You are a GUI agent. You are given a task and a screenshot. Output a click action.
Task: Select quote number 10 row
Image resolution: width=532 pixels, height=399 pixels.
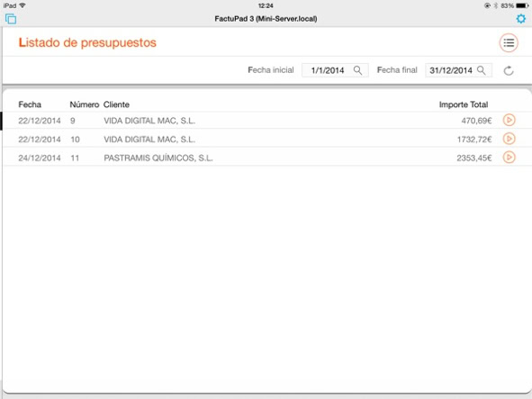pos(267,139)
